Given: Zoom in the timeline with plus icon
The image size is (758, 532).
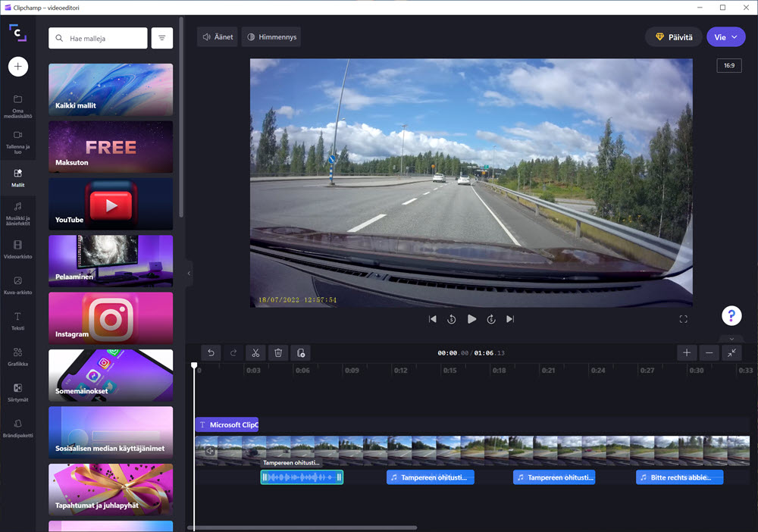Looking at the screenshot, I should (686, 352).
